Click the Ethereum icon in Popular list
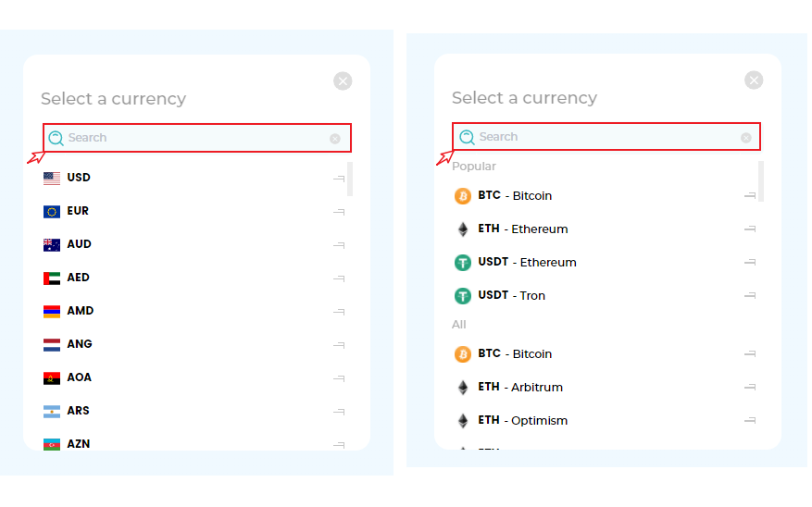Image resolution: width=812 pixels, height=507 pixels. (463, 229)
